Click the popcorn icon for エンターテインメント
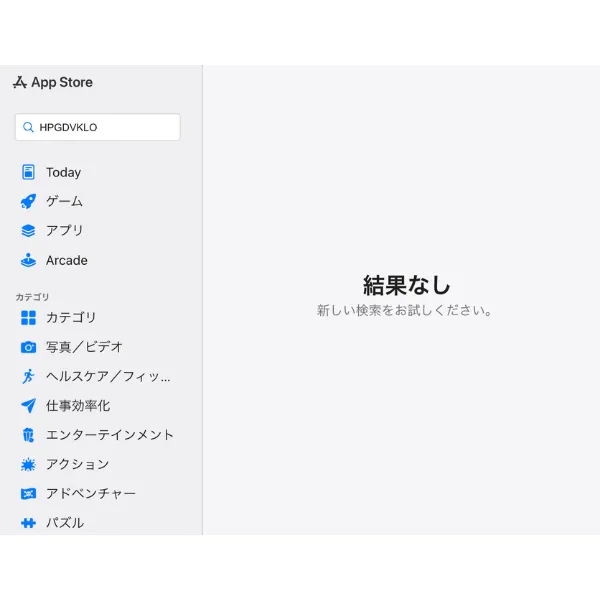Image resolution: width=600 pixels, height=600 pixels. (28, 435)
